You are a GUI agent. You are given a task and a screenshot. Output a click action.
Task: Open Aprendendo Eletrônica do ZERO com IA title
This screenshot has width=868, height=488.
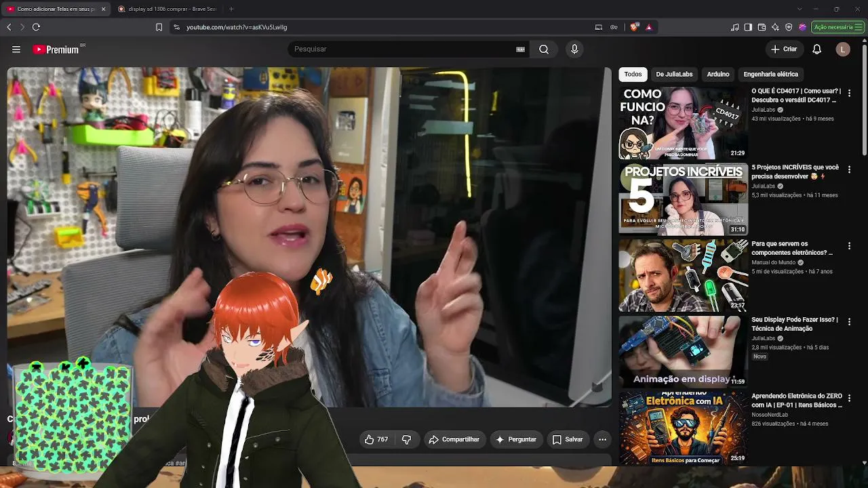(797, 401)
